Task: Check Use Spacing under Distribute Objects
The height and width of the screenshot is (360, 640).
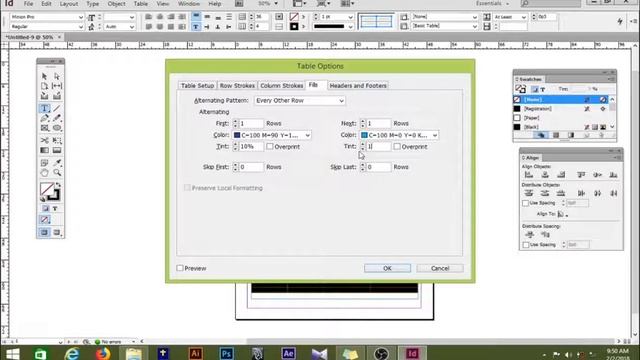Action: (526, 203)
